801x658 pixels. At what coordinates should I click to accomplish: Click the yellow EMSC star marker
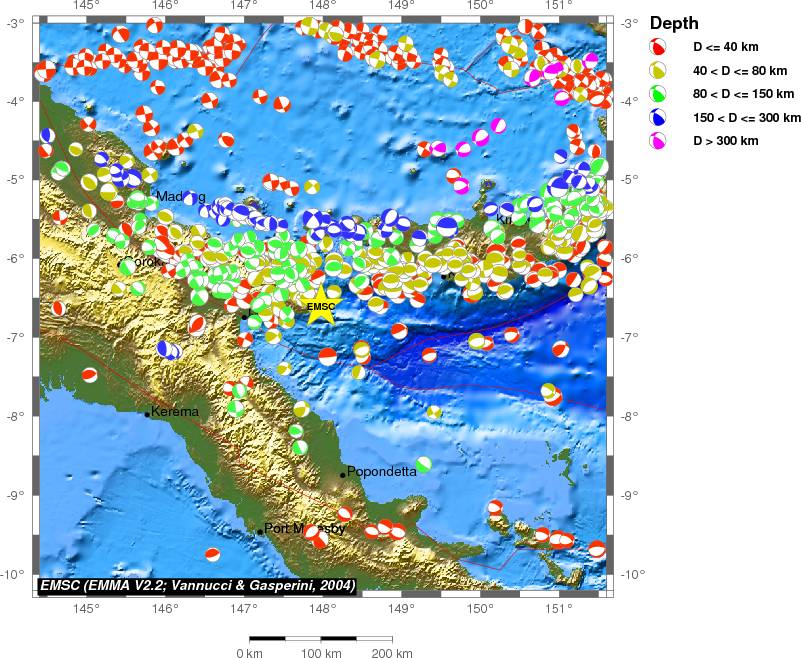tap(321, 308)
